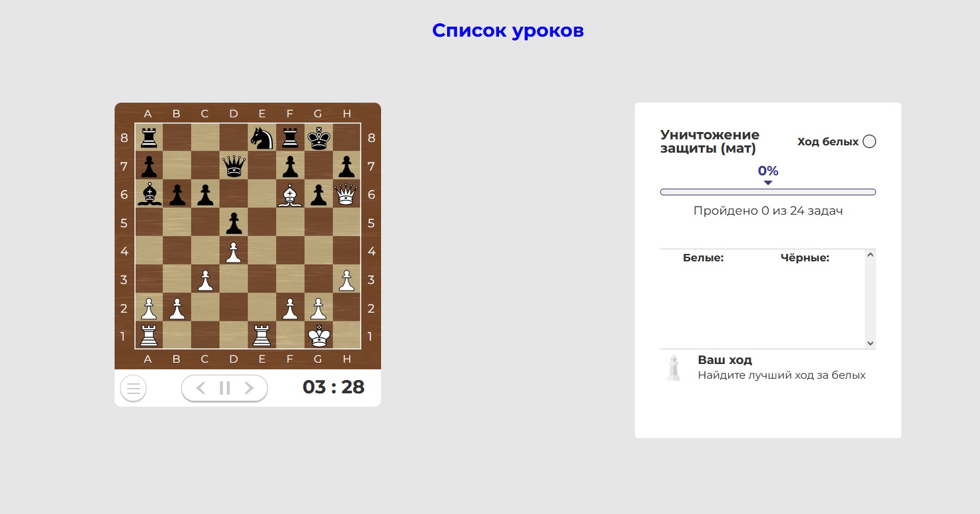Screen dimensions: 980x514
Task: Click the black pawn on c6
Action: pos(205,194)
